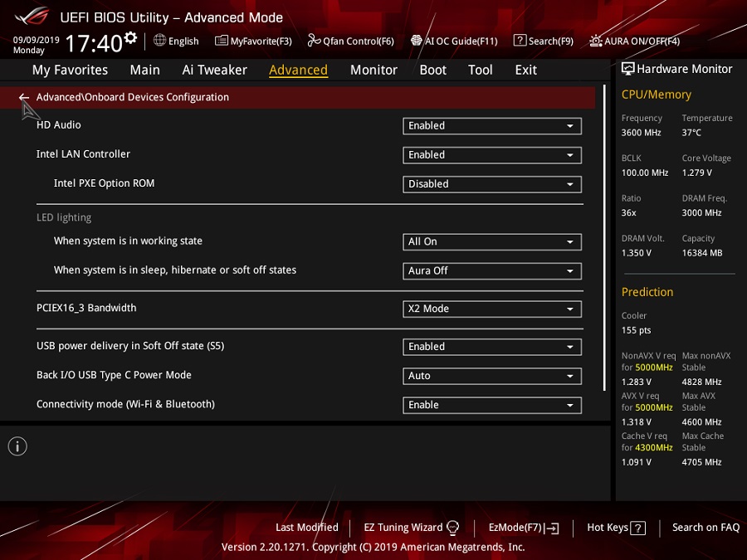Open the USB power delivery in S5 dropdown
The width and height of the screenshot is (747, 560).
491,347
